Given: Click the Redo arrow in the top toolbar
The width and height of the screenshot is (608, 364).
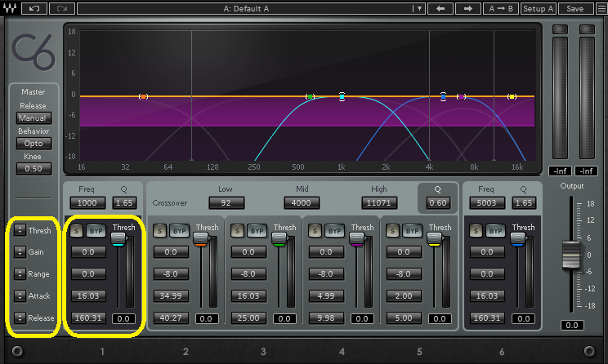Looking at the screenshot, I should pyautogui.click(x=61, y=8).
